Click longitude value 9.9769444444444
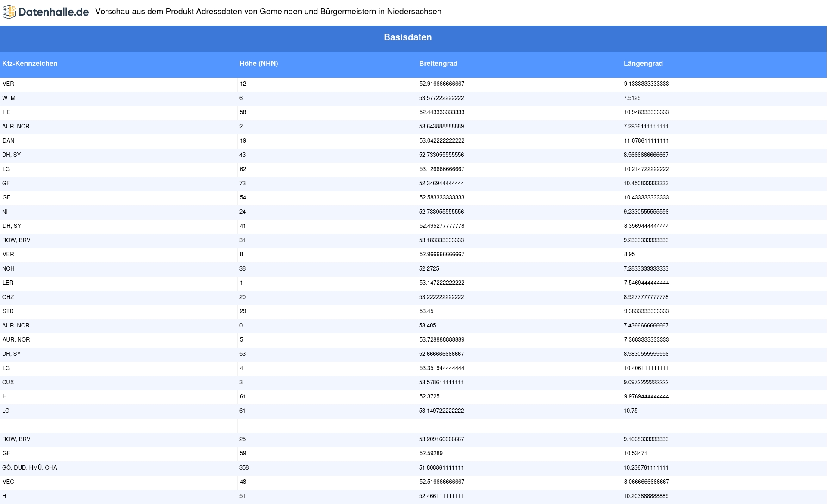 646,397
